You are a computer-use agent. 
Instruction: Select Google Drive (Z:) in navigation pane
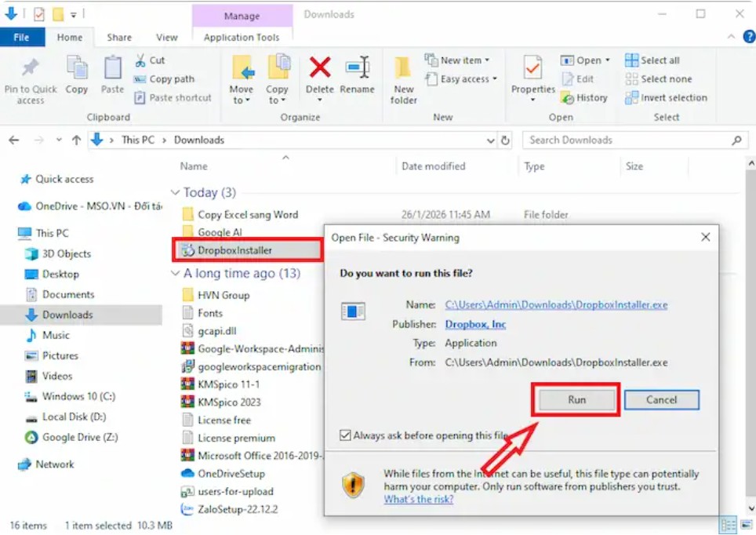tap(80, 437)
